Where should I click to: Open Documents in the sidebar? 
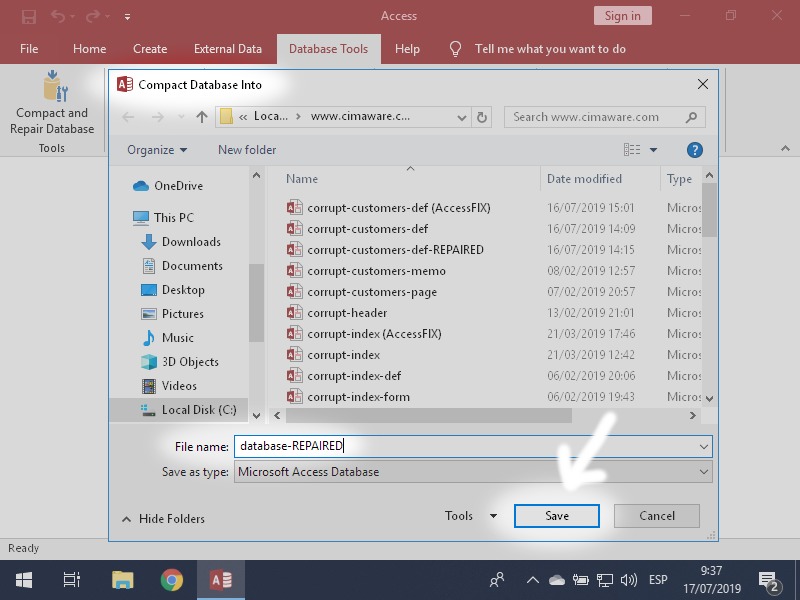182,266
